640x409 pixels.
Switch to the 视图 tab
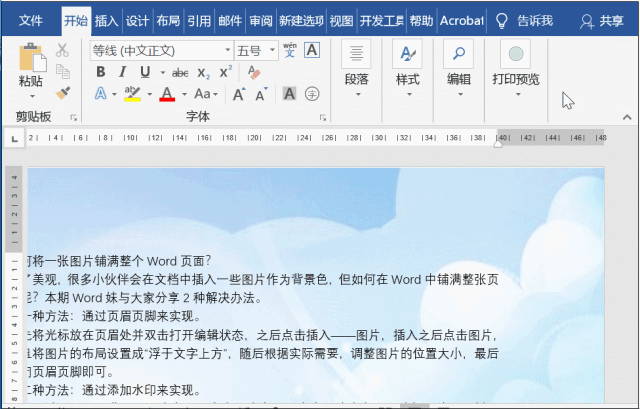[341, 20]
